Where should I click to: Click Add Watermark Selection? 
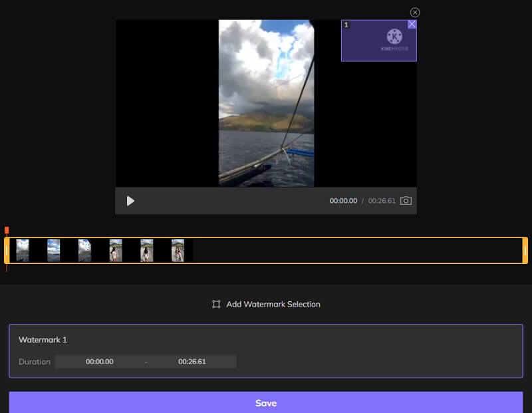click(x=273, y=304)
